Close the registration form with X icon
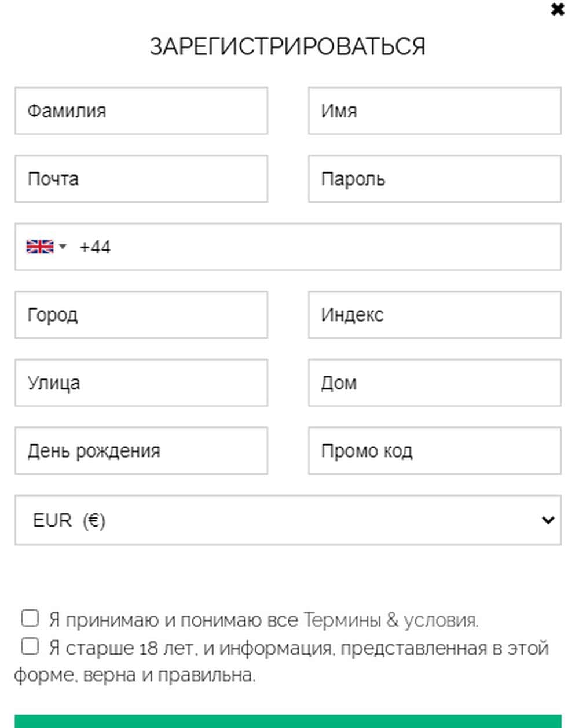 point(557,10)
